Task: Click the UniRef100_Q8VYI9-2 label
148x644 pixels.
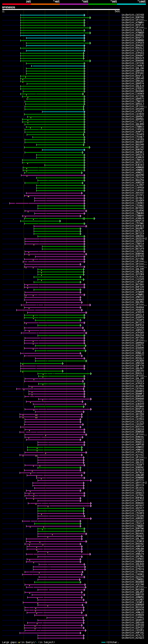Action: coord(134,483)
